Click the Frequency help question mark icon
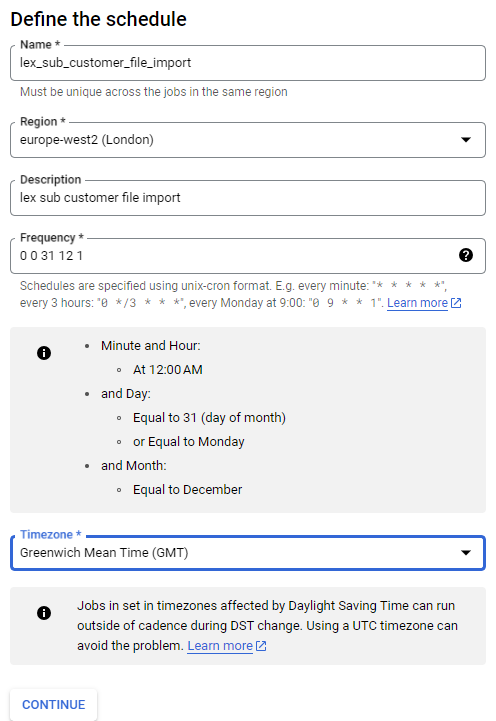Viewport: 496px width, 721px height. (466, 255)
